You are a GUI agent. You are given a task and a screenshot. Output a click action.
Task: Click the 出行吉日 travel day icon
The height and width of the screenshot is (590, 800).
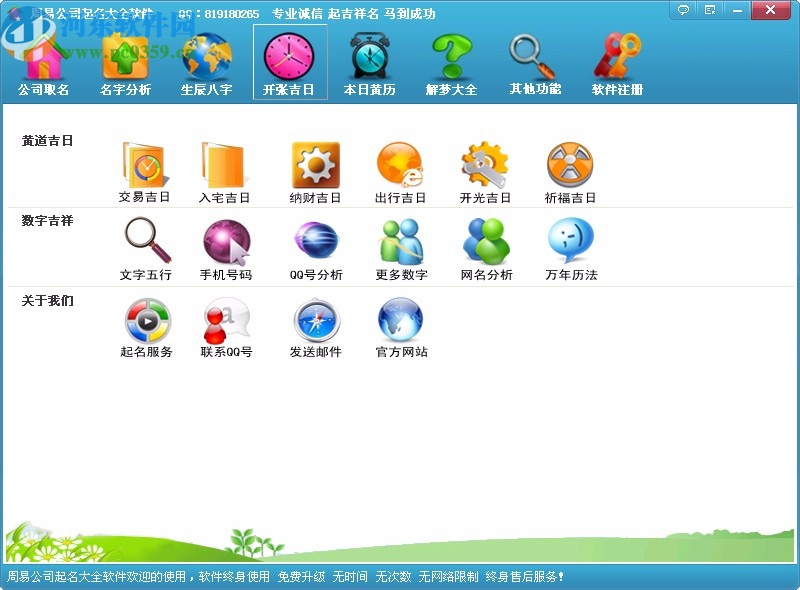[x=399, y=165]
